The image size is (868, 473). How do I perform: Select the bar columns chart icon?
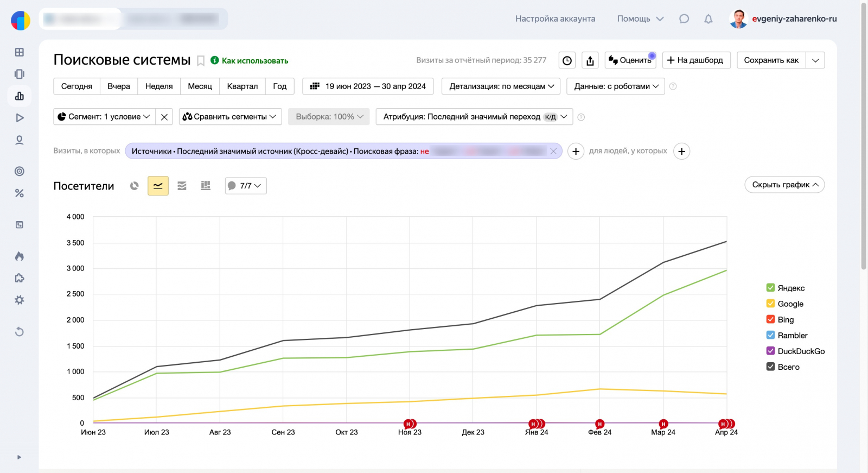tap(206, 186)
